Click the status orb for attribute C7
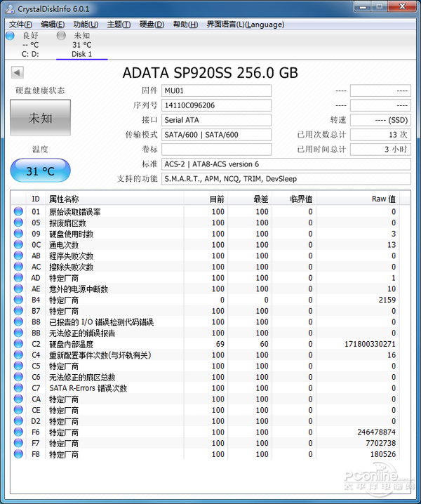421x504 pixels. click(18, 388)
